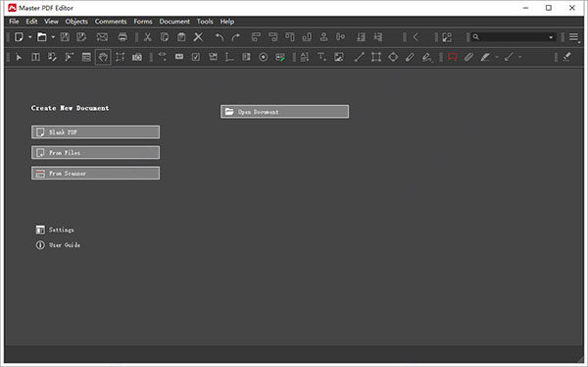This screenshot has width=588, height=367.
Task: Click the Save As floppy-with-pencil icon
Action: click(81, 37)
